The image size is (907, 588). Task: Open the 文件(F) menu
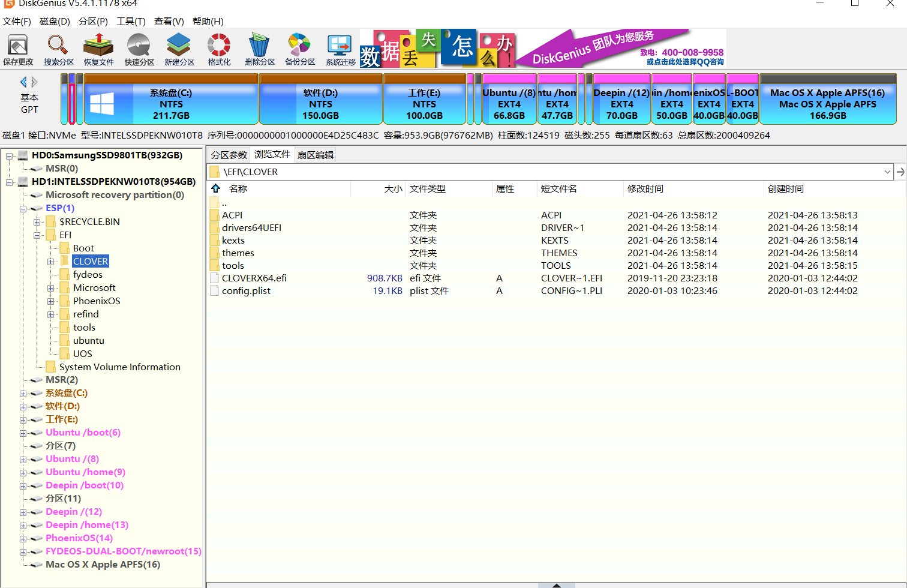click(17, 22)
